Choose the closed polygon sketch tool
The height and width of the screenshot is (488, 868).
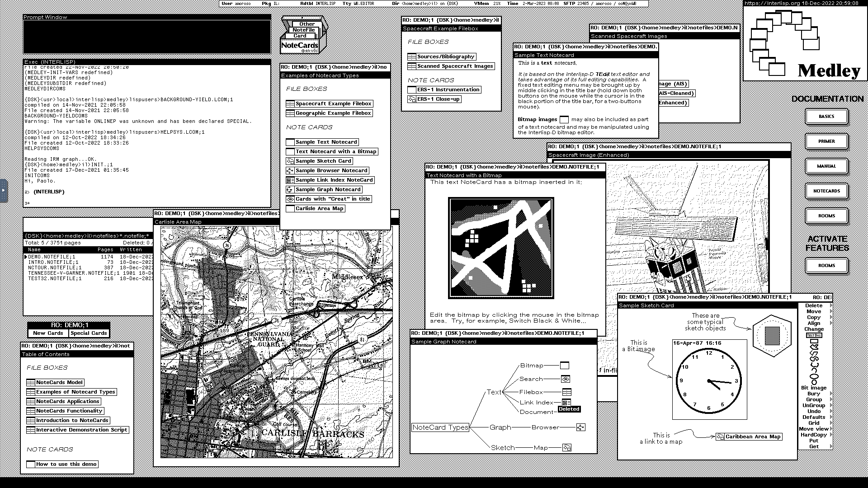pos(814,347)
